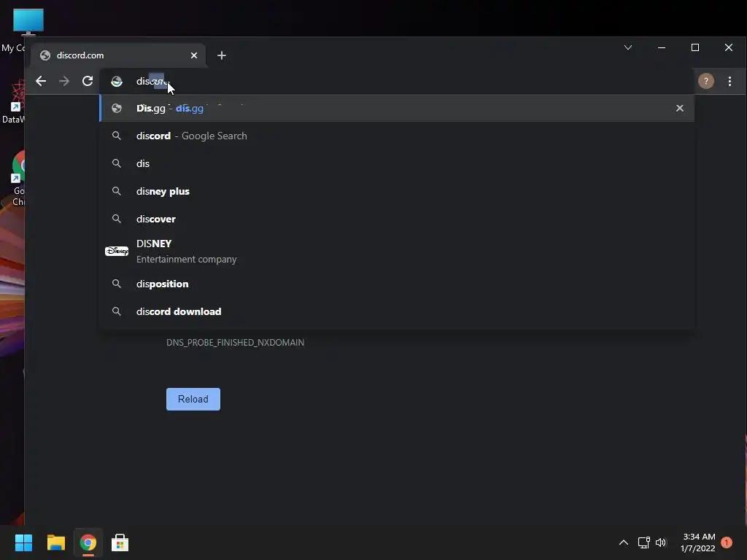This screenshot has width=747, height=560.
Task: Open the network status tray icon
Action: (644, 542)
